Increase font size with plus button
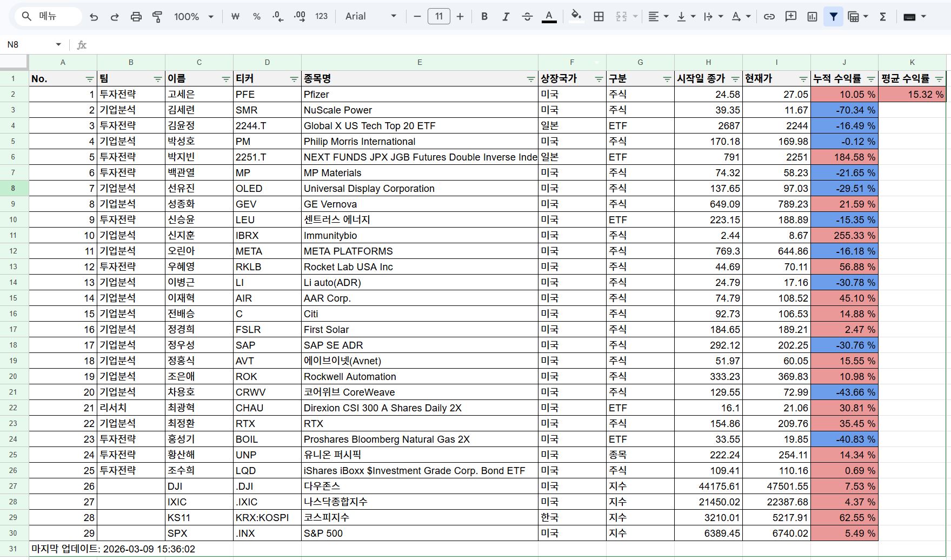The width and height of the screenshot is (951, 560). click(x=460, y=17)
